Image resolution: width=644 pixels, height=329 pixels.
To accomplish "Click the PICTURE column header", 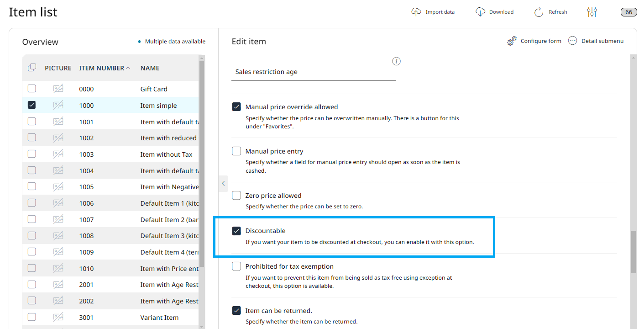I will [58, 68].
